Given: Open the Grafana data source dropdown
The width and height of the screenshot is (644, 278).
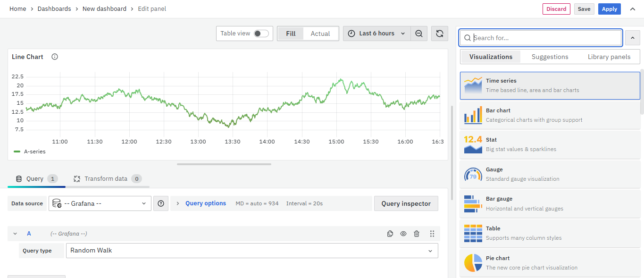Looking at the screenshot, I should tap(100, 203).
